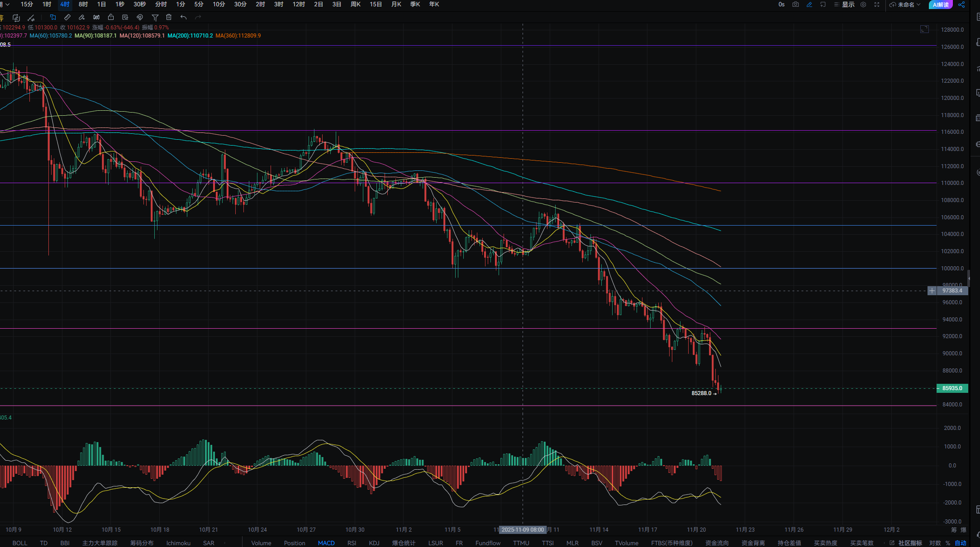Open the 社区指标 community indicators link
The image size is (980, 547).
tap(910, 543)
